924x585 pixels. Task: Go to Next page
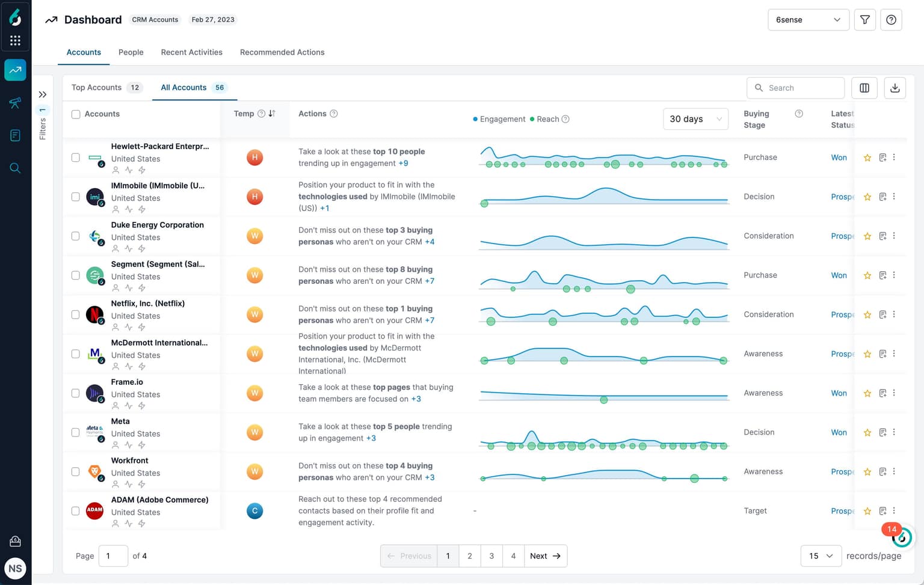pos(546,556)
